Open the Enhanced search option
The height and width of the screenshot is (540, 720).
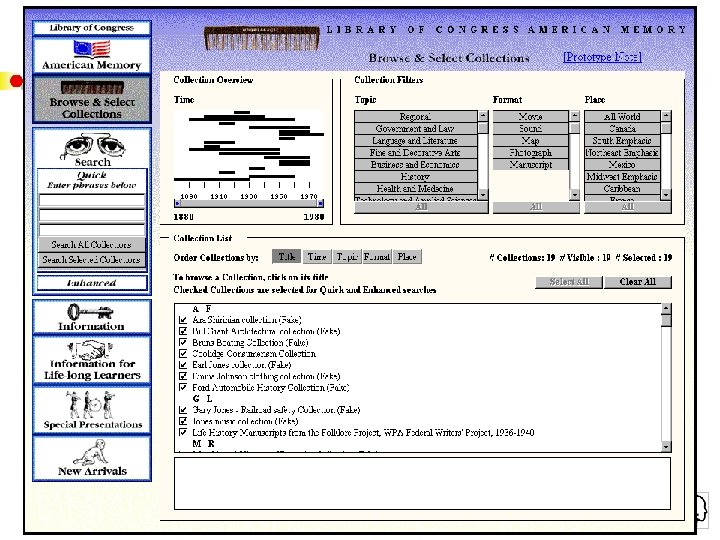pyautogui.click(x=92, y=283)
